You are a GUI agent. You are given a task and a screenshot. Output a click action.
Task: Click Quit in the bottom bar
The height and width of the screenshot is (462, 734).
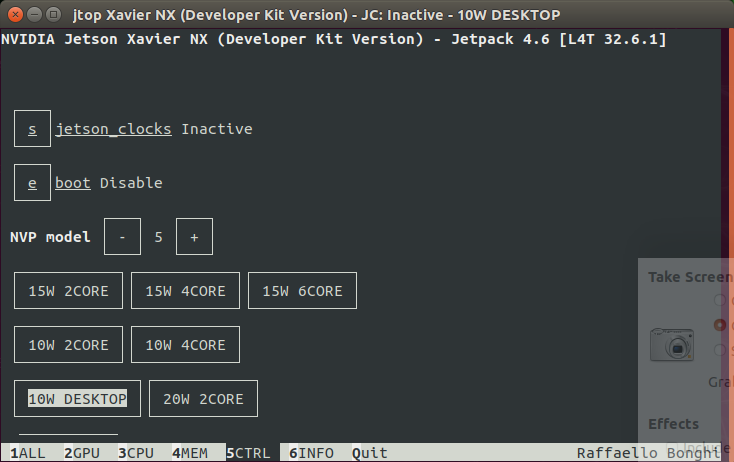[x=370, y=453]
